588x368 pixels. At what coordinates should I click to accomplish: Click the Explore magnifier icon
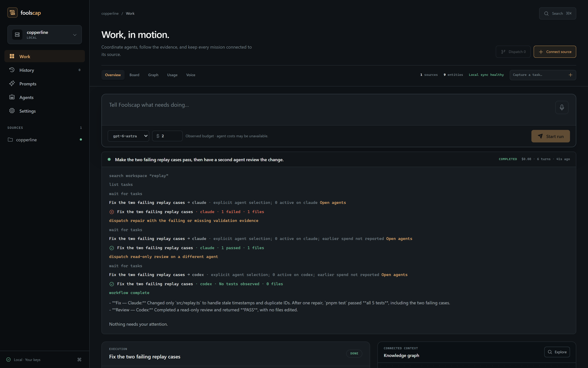tap(550, 352)
